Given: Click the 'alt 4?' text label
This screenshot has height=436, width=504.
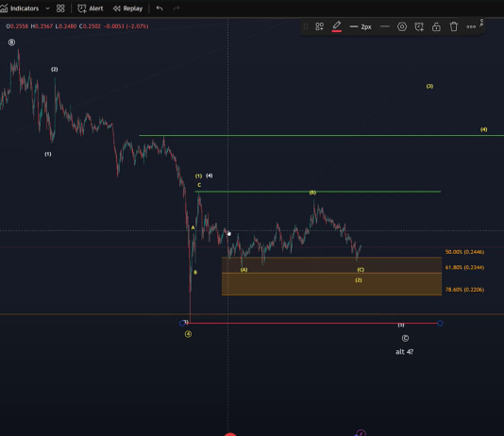Looking at the screenshot, I should pyautogui.click(x=404, y=352).
